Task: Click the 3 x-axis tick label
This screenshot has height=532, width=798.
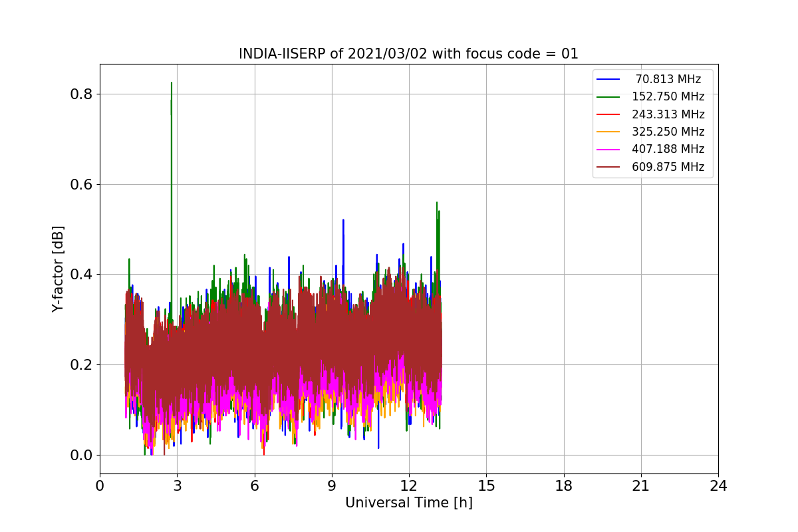Action: (177, 486)
